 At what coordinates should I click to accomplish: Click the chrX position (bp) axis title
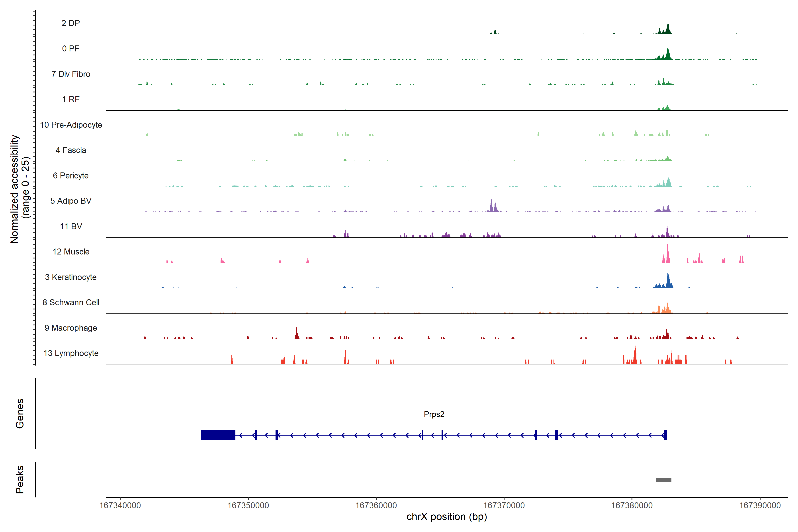pyautogui.click(x=446, y=517)
